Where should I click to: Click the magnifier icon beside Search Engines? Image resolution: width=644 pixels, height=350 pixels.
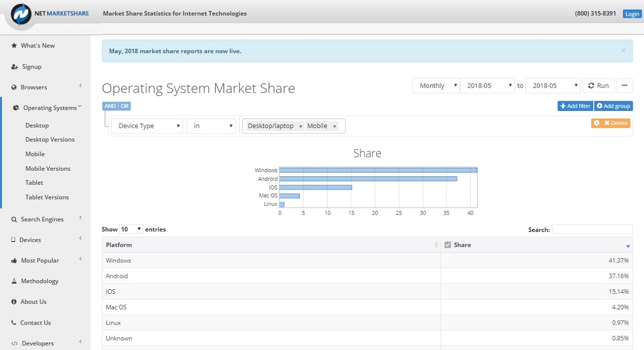tap(14, 219)
